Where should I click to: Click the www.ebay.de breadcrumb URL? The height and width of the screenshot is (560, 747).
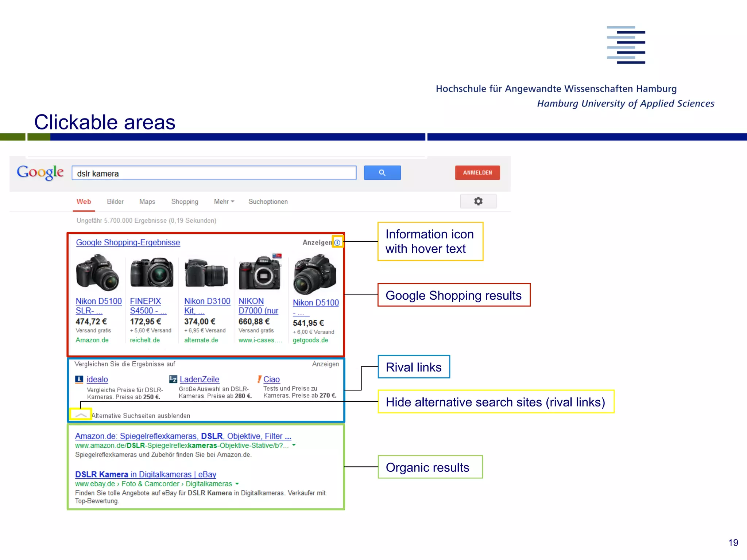[154, 484]
